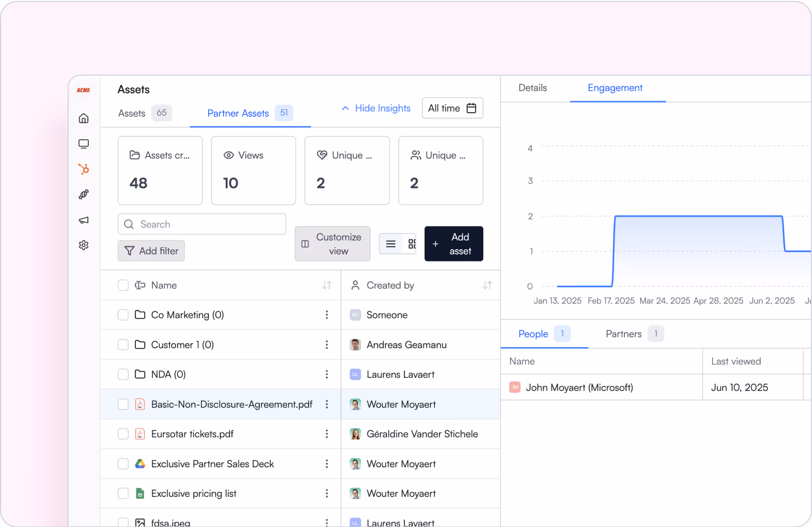Image resolution: width=812 pixels, height=527 pixels.
Task: Select the People tab
Action: pos(545,334)
